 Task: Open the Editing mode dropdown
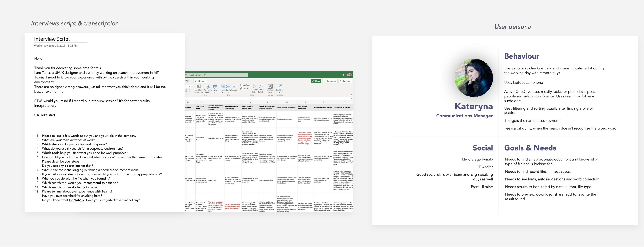201,81
